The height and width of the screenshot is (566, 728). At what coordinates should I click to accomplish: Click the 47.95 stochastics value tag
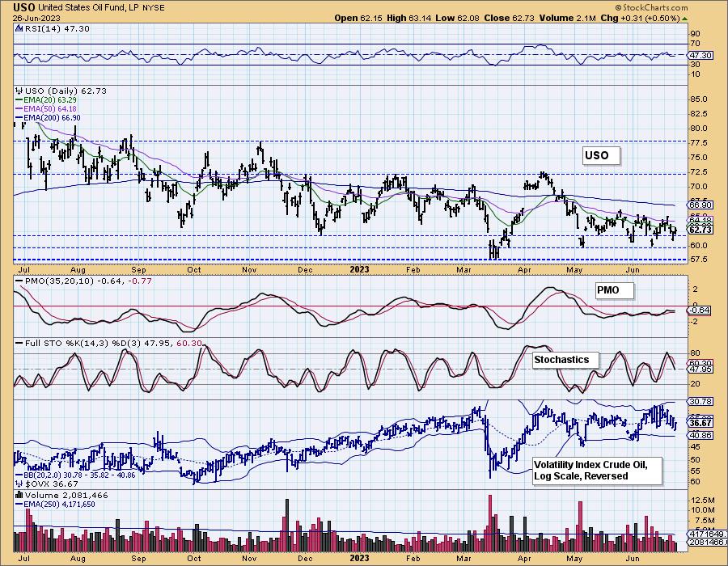700,370
